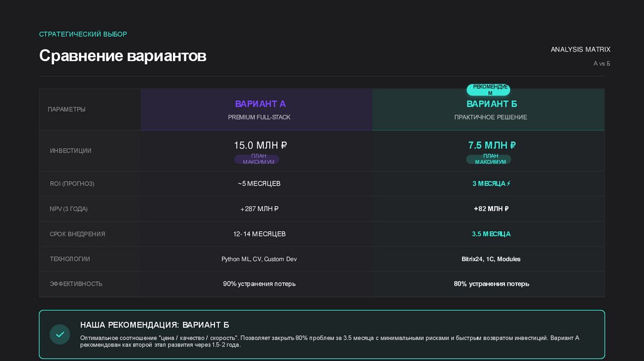Click the РЕКОМЕНДУЕМ badge above Вариант Б
Viewport: 644px width, 361px height.
(x=488, y=90)
